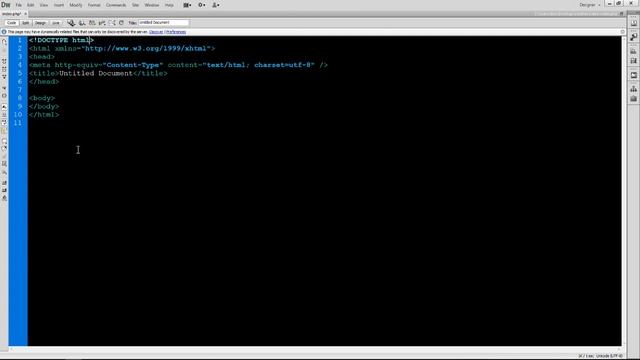The image size is (640, 360).
Task: Click Select Parent Tag coding toolbar icon
Action: coord(4,88)
